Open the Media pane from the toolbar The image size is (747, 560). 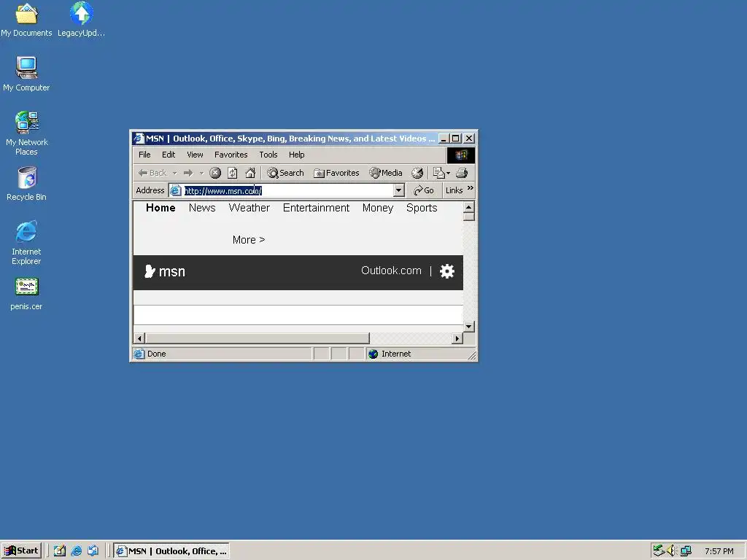point(386,173)
